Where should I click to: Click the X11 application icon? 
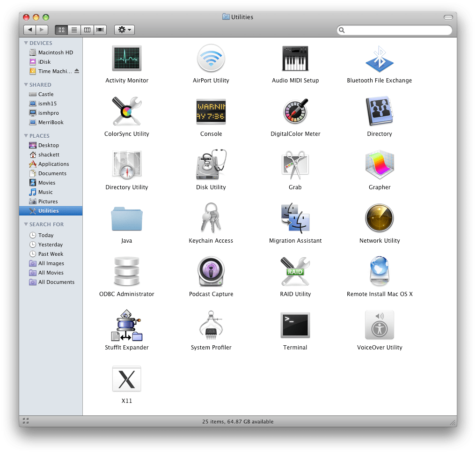click(x=127, y=379)
